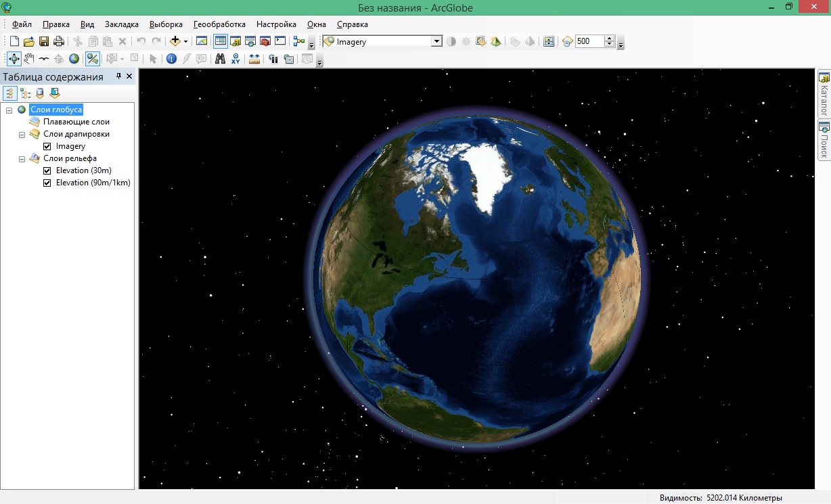Click the Add Data plus button

pyautogui.click(x=175, y=41)
